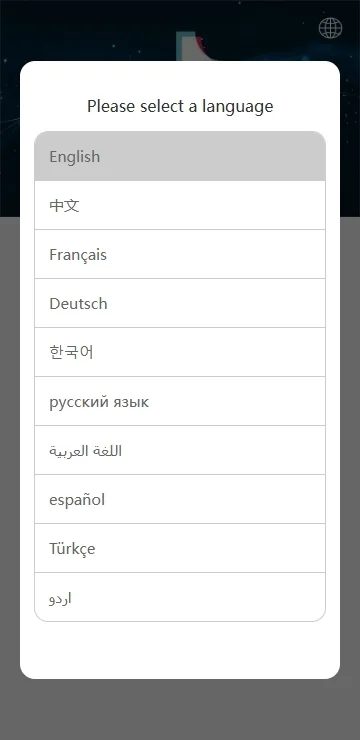Select the 한국어 option
This screenshot has height=740, width=360.
click(x=180, y=353)
